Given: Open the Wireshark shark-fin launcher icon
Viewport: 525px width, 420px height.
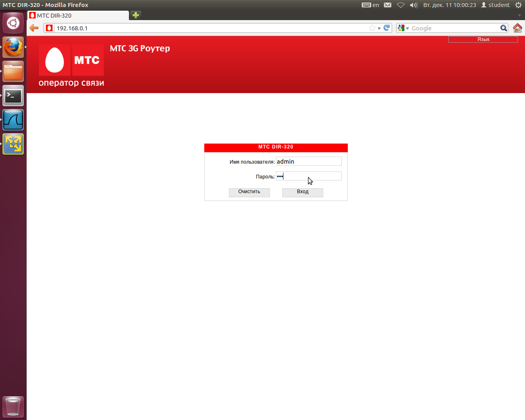Looking at the screenshot, I should click(13, 120).
